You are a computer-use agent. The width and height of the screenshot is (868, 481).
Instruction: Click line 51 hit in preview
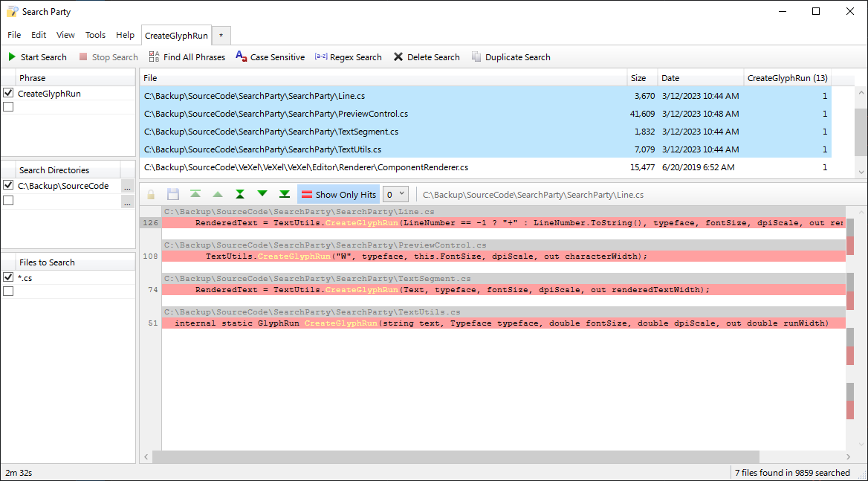point(503,323)
